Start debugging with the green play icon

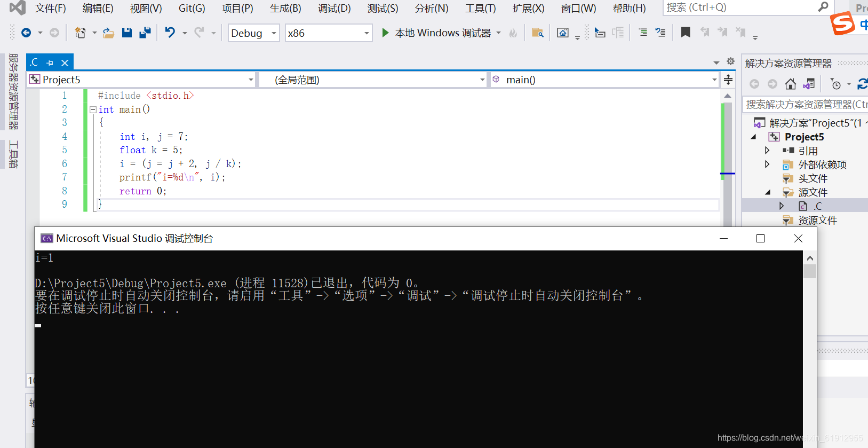[385, 33]
